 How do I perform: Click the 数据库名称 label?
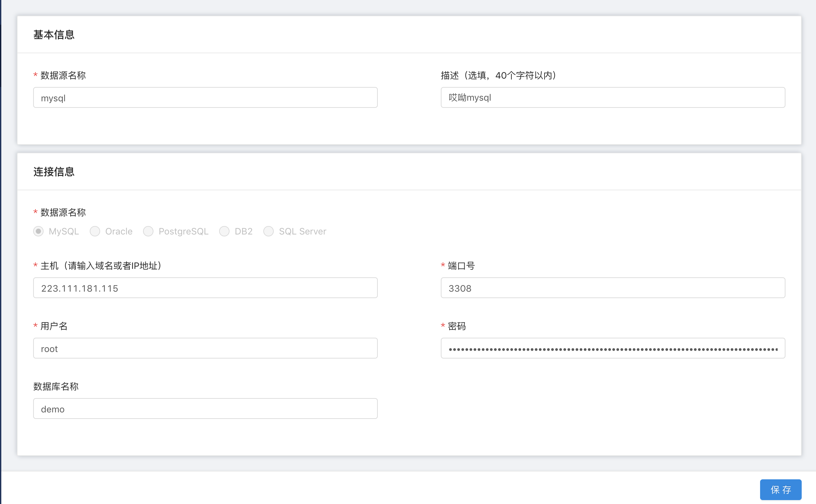click(56, 386)
